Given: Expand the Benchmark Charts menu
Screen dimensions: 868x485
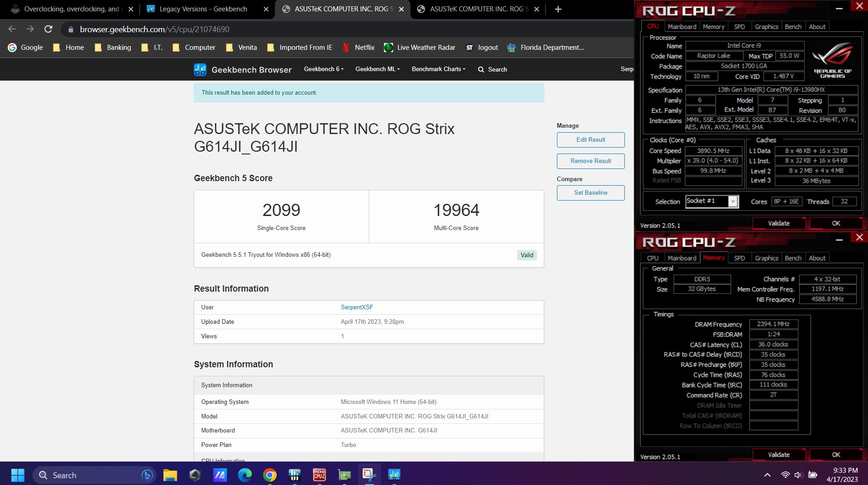Looking at the screenshot, I should click(438, 69).
